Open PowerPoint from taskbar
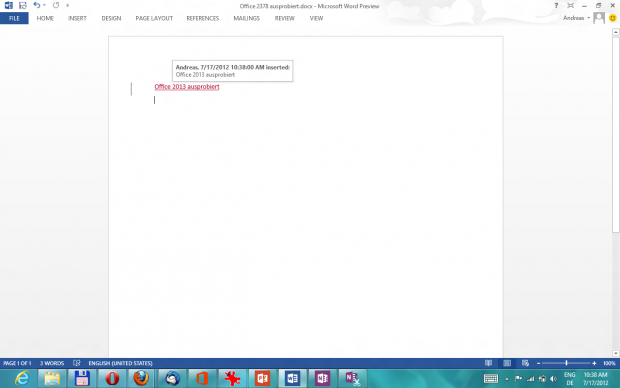 point(262,379)
